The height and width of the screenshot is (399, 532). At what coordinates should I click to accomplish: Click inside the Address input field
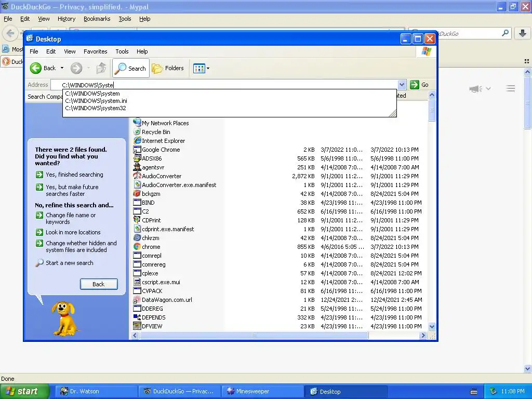click(x=224, y=85)
